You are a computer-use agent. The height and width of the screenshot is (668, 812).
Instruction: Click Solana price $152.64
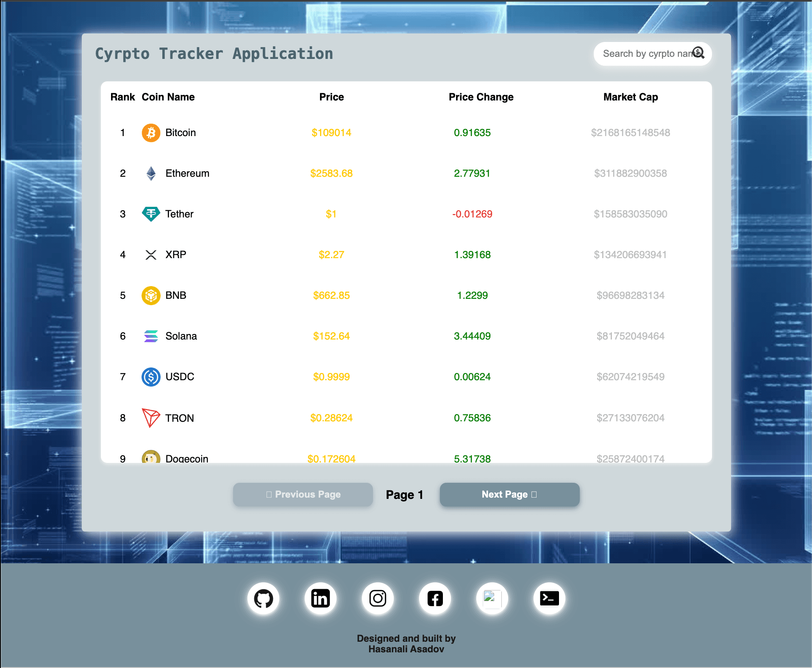(x=331, y=336)
